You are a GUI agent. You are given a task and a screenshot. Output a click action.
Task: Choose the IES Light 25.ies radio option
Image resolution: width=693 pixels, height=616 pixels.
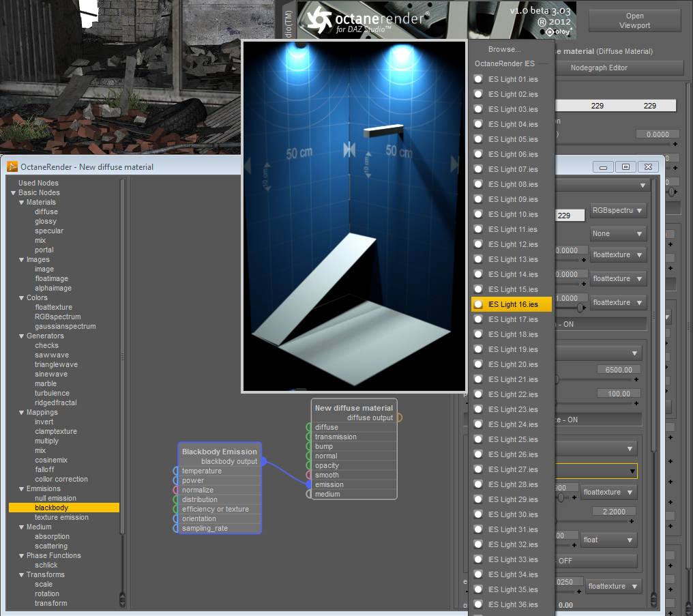[478, 439]
